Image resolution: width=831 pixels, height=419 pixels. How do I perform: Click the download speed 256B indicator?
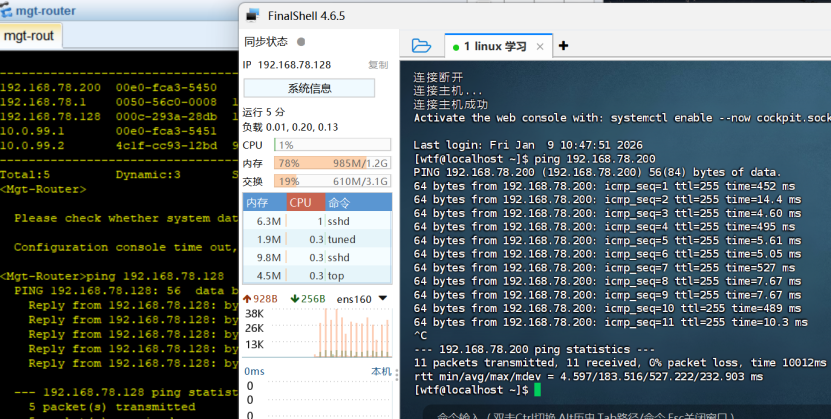[x=308, y=299]
